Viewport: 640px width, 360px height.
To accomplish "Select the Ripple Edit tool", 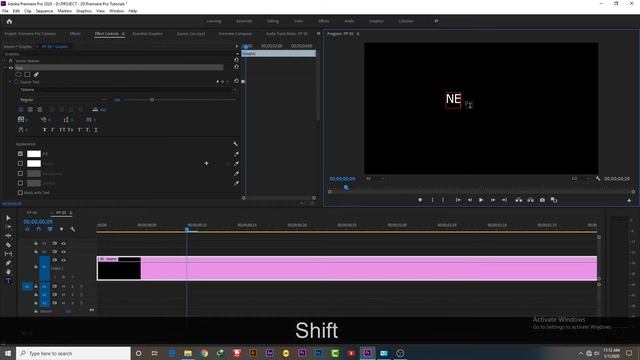I will [x=8, y=236].
